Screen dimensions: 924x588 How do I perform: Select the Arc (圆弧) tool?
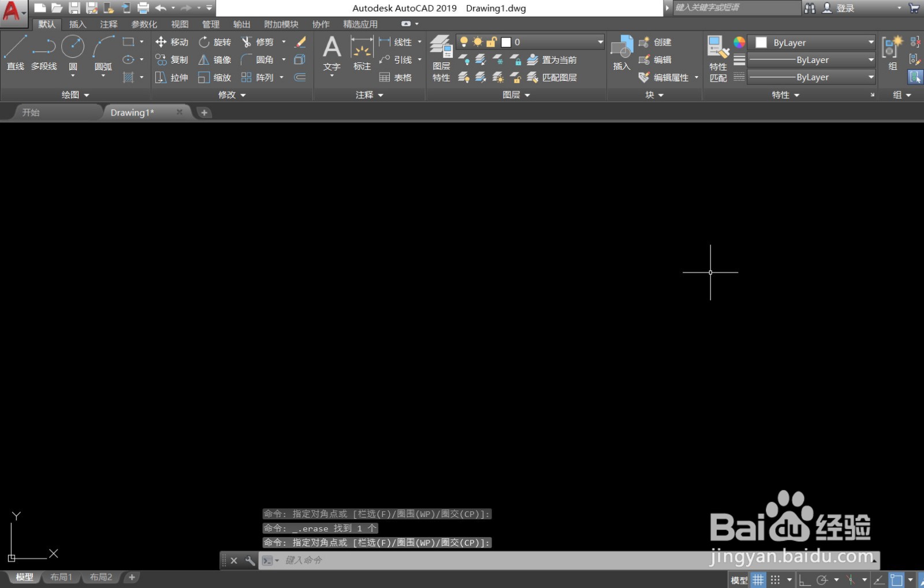[x=103, y=53]
